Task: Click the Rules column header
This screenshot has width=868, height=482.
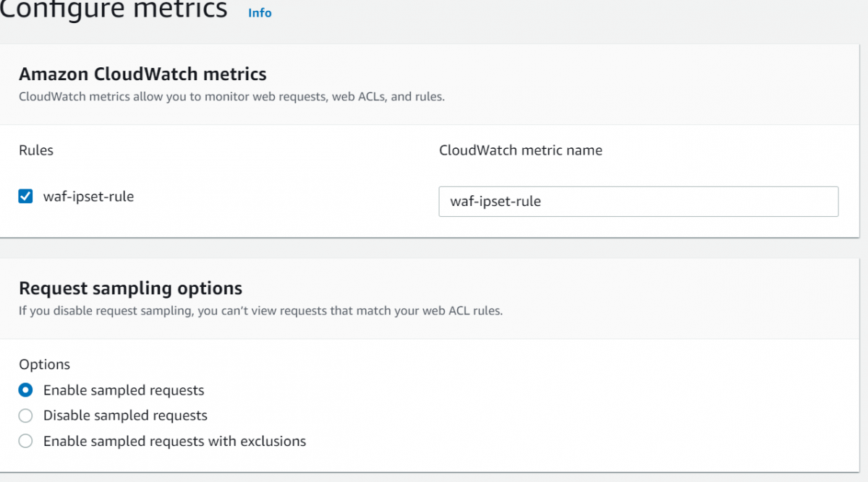Action: (x=36, y=150)
